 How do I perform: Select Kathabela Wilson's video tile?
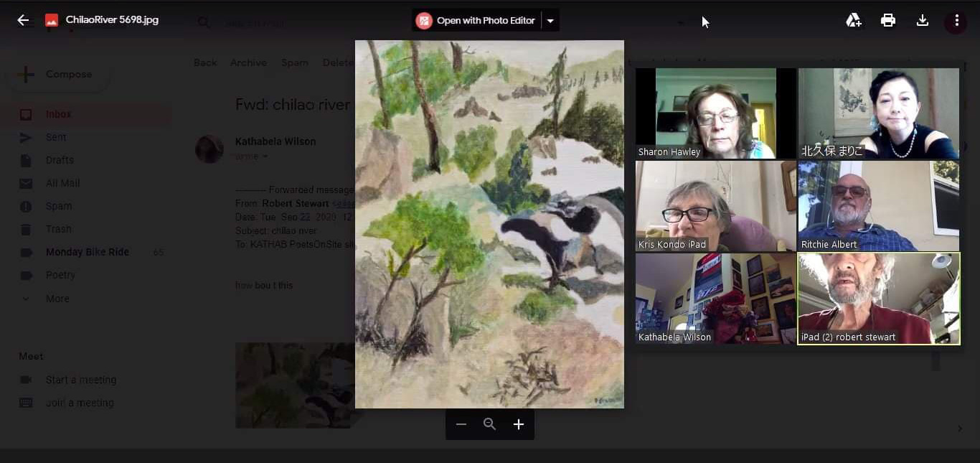tap(716, 299)
